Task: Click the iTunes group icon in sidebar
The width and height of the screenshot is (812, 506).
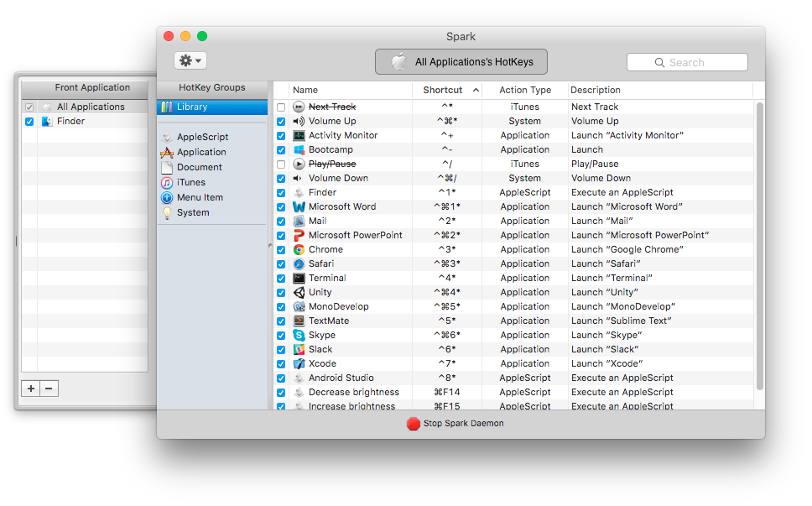Action: click(x=167, y=182)
